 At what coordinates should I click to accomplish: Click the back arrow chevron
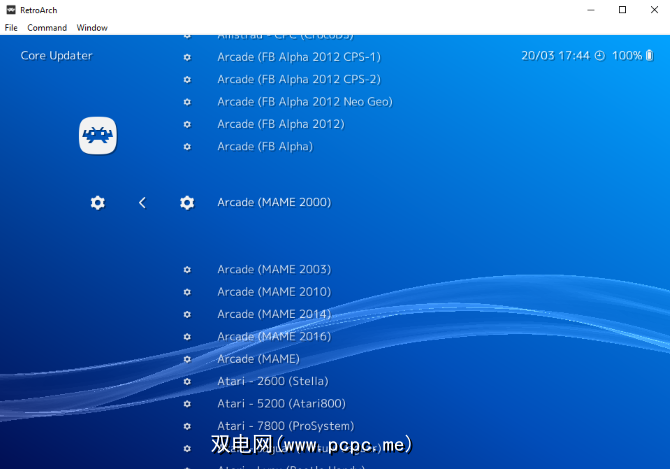[142, 203]
